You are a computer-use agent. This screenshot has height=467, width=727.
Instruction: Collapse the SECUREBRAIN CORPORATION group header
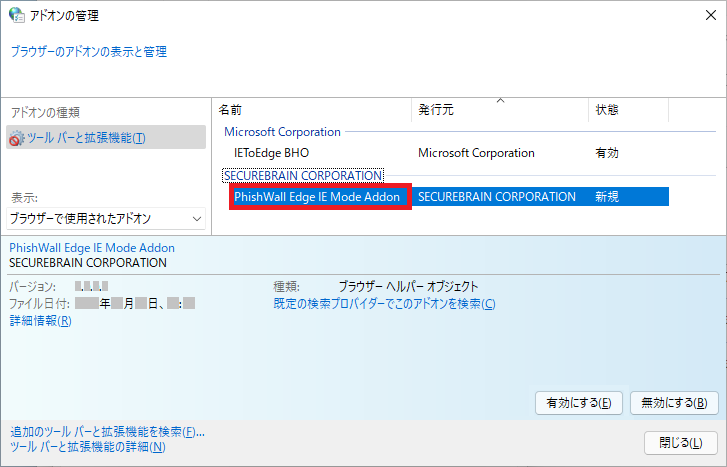pyautogui.click(x=303, y=175)
